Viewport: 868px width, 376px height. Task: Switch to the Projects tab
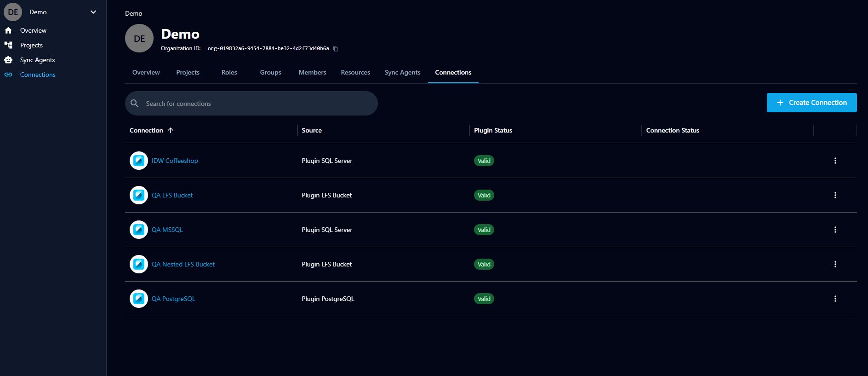tap(188, 72)
